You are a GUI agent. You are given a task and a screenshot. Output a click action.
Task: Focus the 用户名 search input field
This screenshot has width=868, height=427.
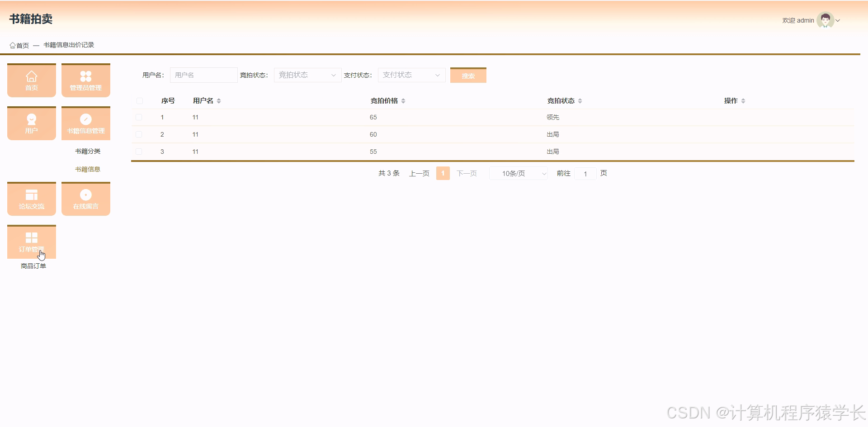203,75
